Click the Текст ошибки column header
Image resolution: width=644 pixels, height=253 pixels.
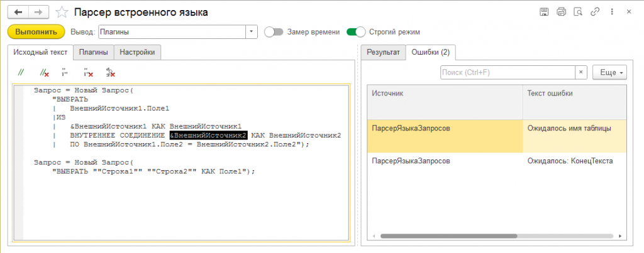575,102
